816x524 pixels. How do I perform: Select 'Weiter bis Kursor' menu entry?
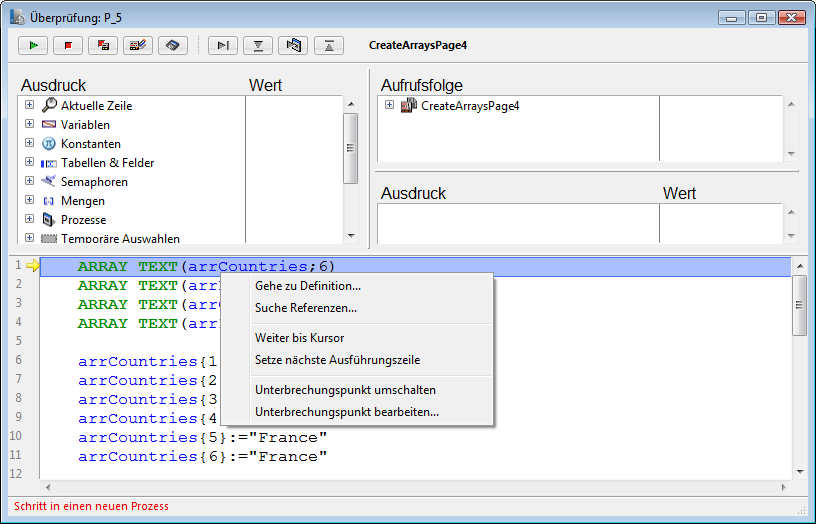click(299, 338)
